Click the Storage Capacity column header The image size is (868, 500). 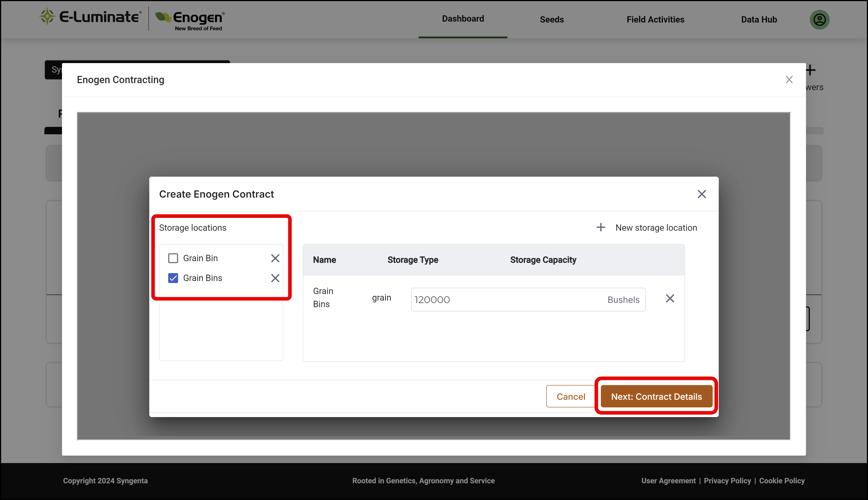[x=543, y=260]
